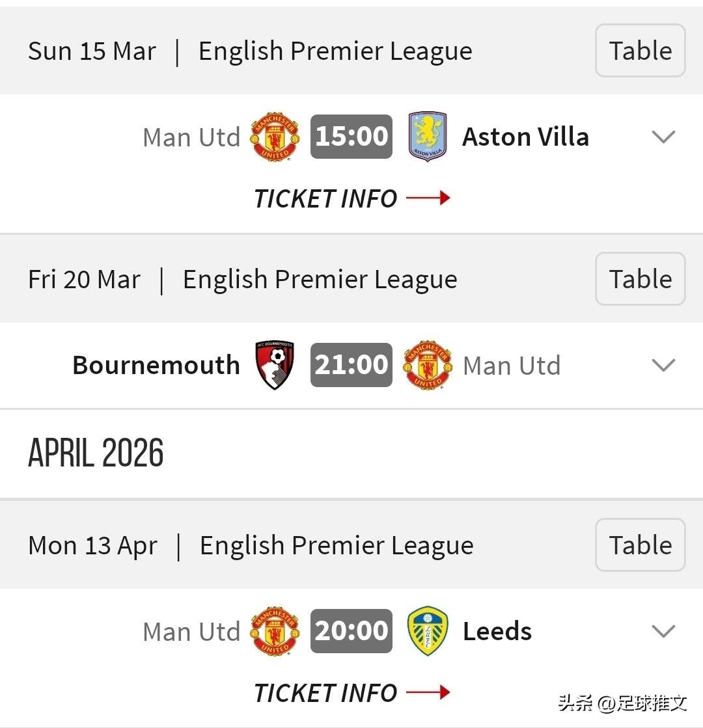
Task: Expand the Bournemouth vs Man Utd fixture
Action: (663, 366)
